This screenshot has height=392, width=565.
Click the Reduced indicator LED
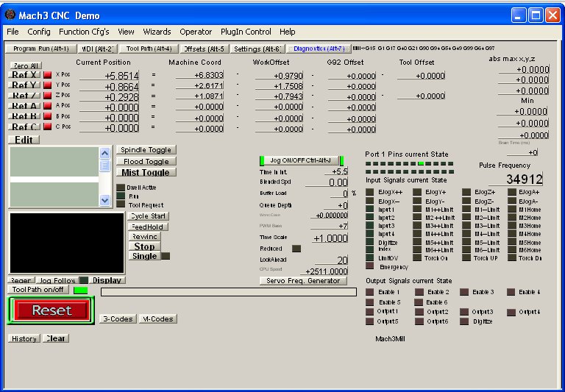click(296, 249)
